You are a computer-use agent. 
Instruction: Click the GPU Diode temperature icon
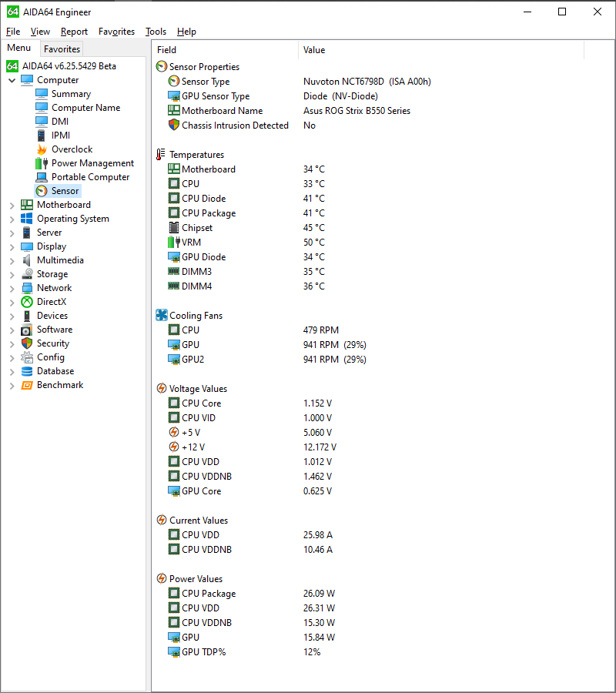click(x=174, y=256)
